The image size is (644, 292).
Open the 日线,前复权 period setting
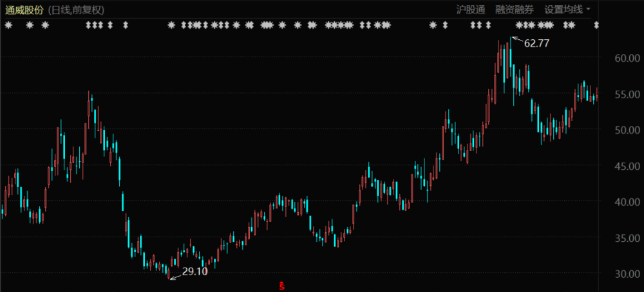[x=77, y=9]
